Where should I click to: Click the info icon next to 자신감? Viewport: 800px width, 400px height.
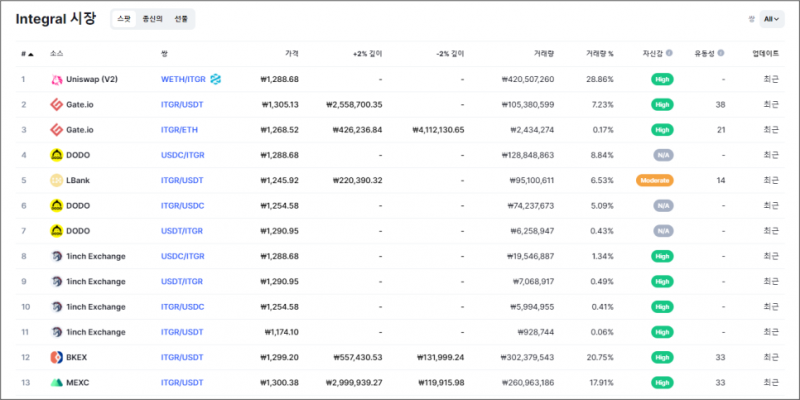pos(669,53)
